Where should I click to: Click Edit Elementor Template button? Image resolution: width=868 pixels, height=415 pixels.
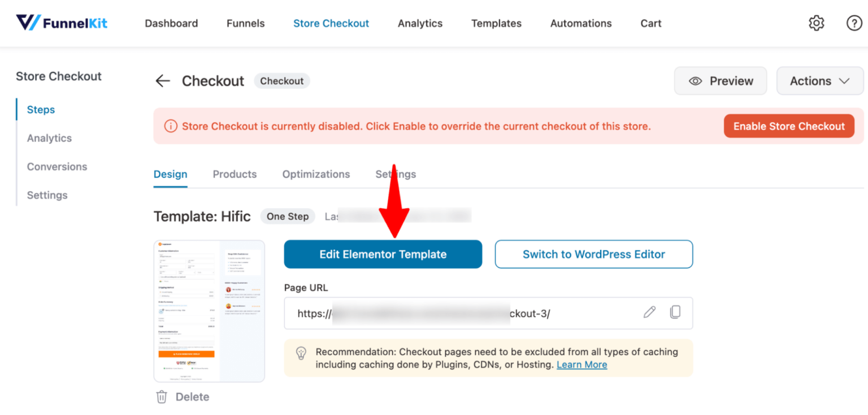coord(383,254)
